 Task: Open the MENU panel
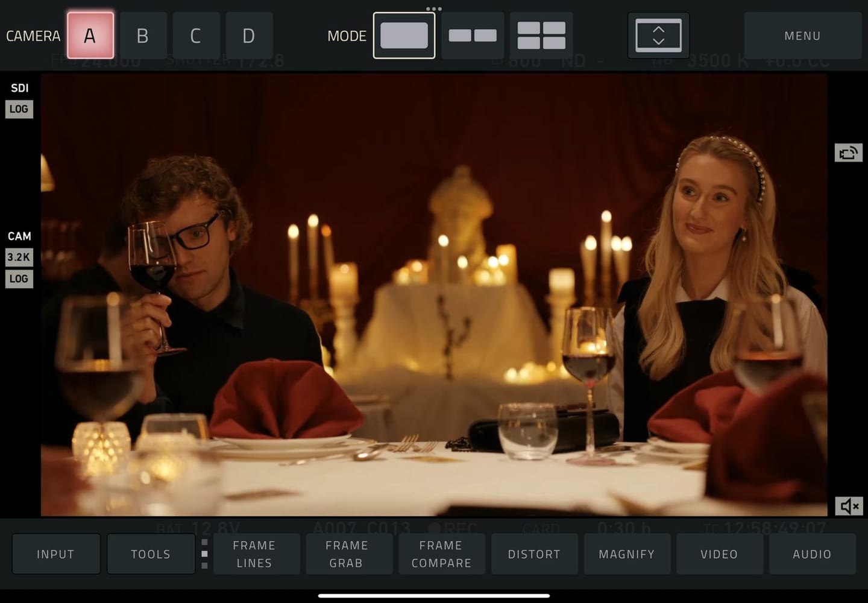click(802, 36)
